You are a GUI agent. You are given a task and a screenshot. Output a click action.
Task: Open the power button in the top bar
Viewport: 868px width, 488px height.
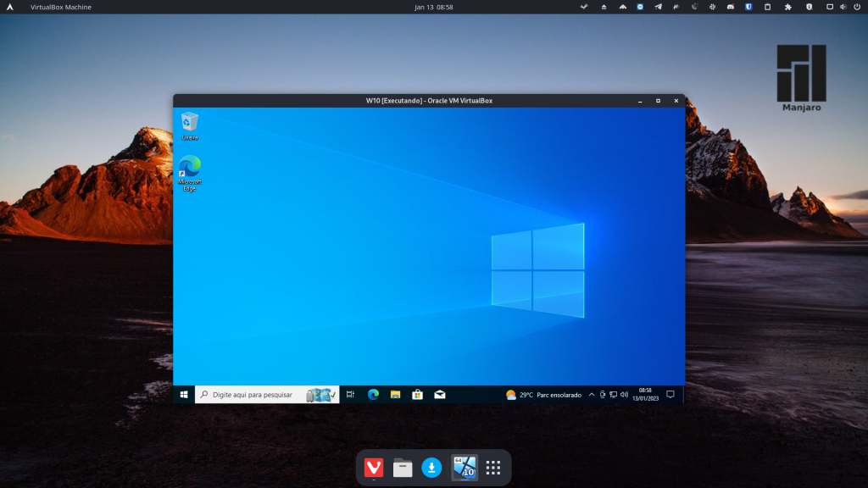tap(855, 7)
